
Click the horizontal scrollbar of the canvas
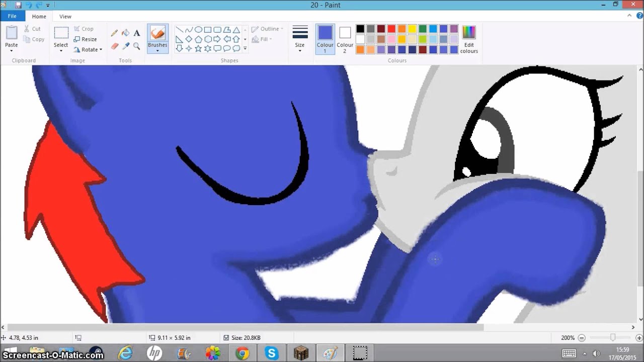point(246,327)
